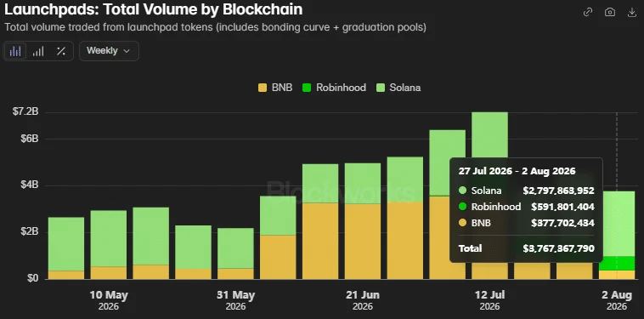This screenshot has height=319, width=644.
Task: Click the first bar's Solana segment
Action: click(x=66, y=244)
